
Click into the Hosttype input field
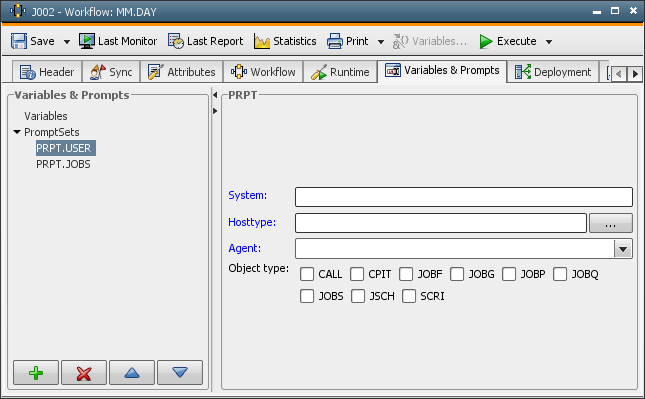pos(441,223)
